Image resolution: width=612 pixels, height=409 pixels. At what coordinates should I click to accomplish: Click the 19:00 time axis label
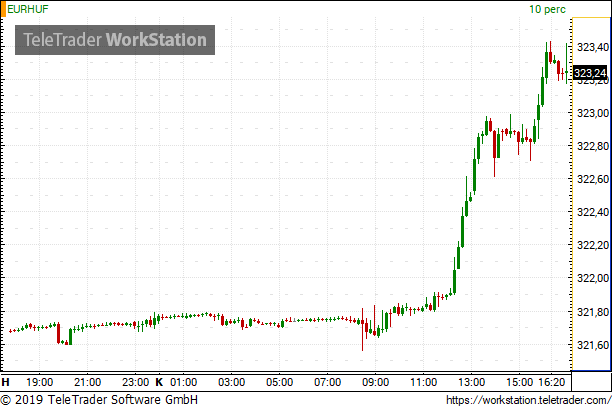pos(39,382)
